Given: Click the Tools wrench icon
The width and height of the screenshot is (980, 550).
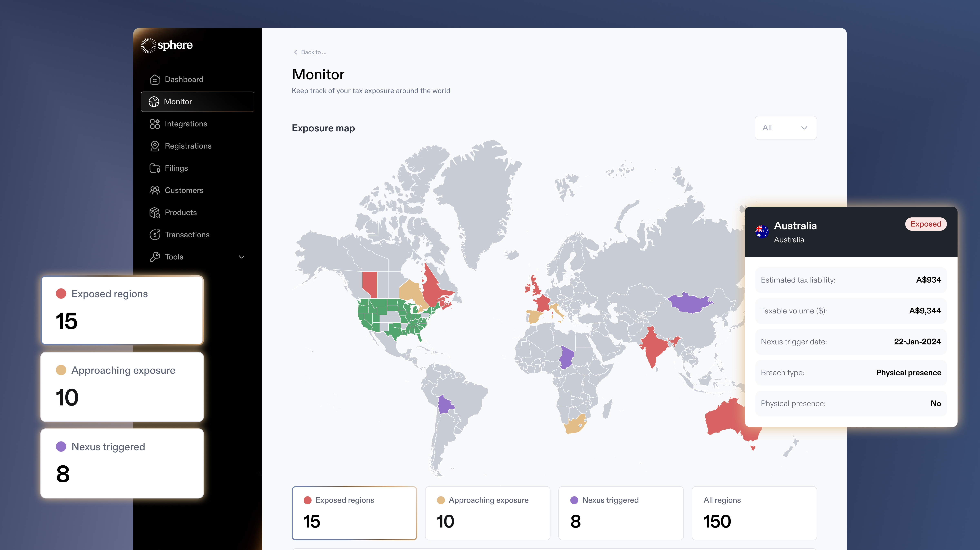Looking at the screenshot, I should [155, 257].
